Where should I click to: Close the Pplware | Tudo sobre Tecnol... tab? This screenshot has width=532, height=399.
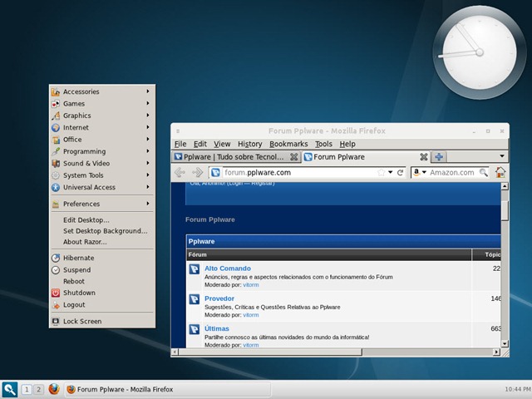[293, 157]
